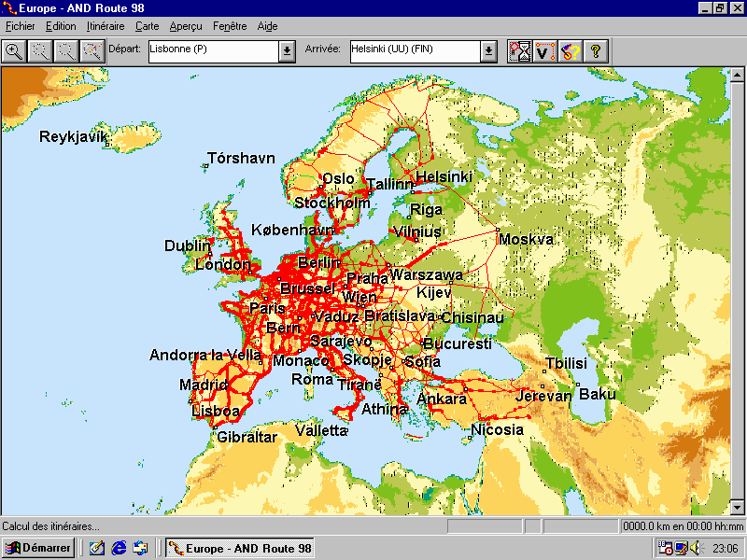This screenshot has width=747, height=560.
Task: Click Roma on the map
Action: (x=312, y=380)
